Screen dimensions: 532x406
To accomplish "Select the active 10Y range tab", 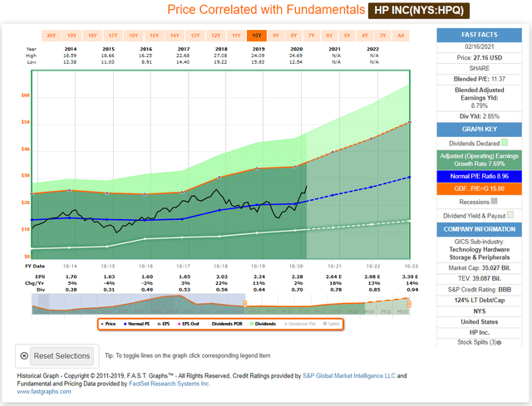I will pyautogui.click(x=257, y=36).
